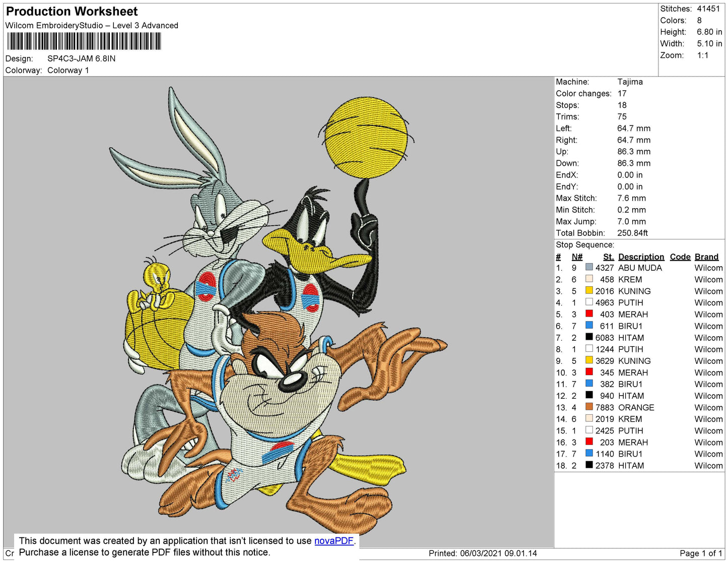Select the Stops value '18'

pyautogui.click(x=622, y=105)
